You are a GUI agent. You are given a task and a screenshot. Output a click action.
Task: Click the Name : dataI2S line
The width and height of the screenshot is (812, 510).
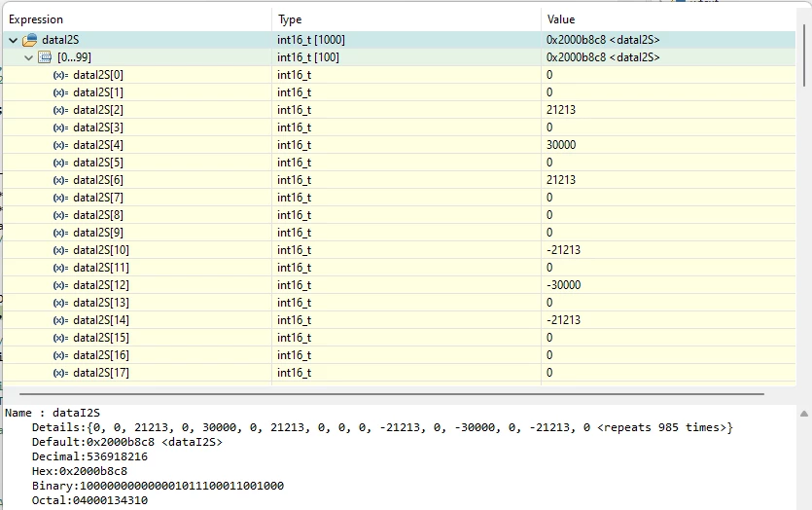tap(53, 413)
